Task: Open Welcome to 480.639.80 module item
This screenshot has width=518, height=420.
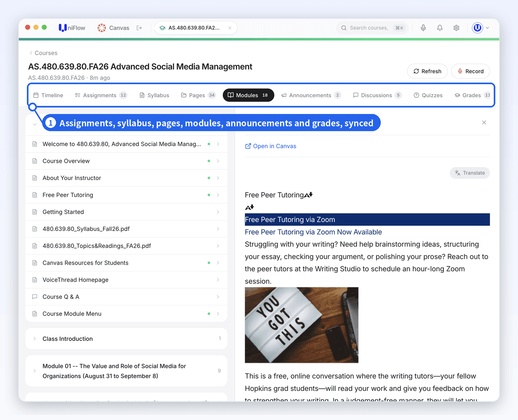Action: pyautogui.click(x=126, y=144)
